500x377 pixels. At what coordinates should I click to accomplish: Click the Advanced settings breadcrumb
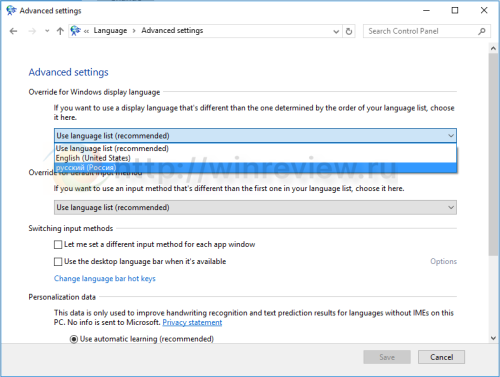pos(172,31)
